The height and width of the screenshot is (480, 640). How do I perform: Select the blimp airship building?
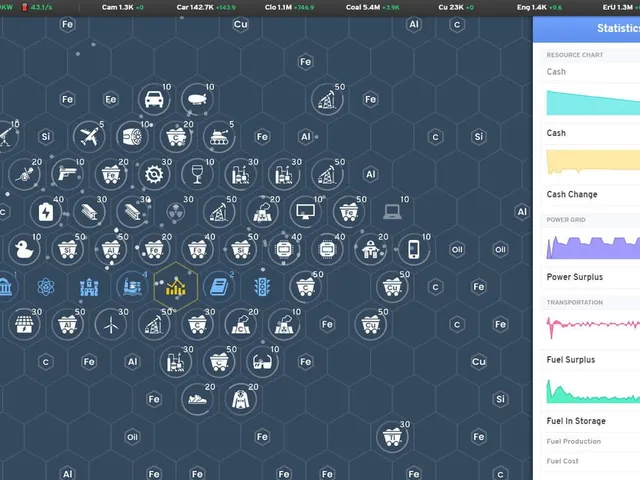click(197, 99)
